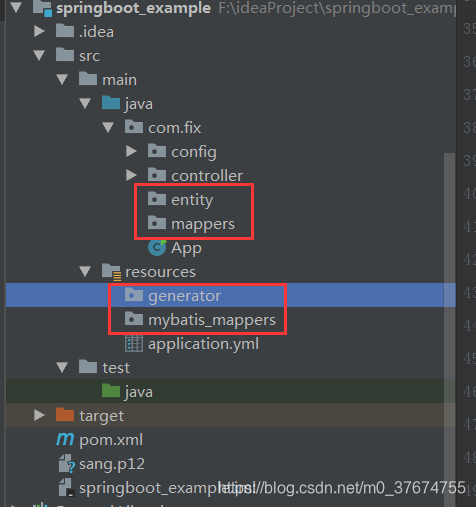Image resolution: width=476 pixels, height=507 pixels.
Task: Click the green test java folder icon
Action: pyautogui.click(x=111, y=391)
